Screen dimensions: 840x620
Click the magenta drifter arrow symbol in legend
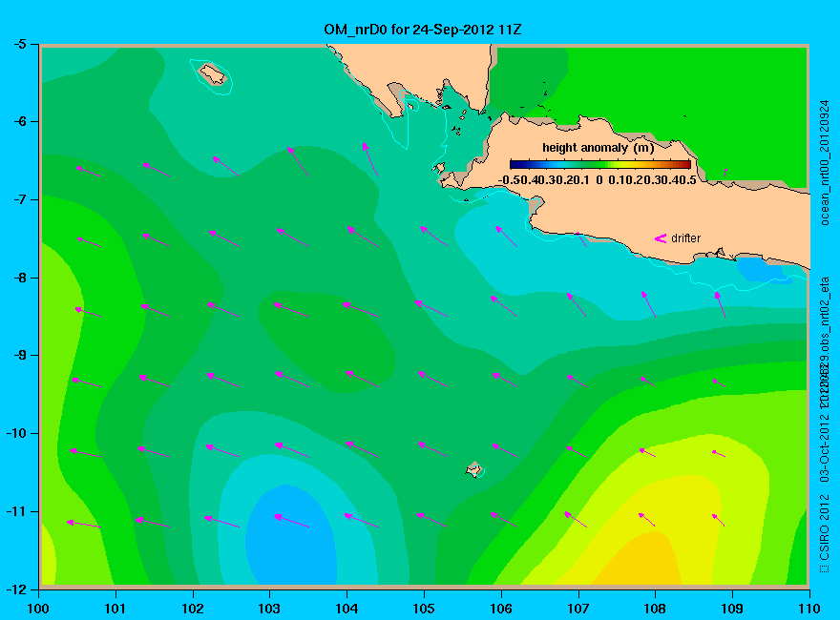tap(660, 238)
